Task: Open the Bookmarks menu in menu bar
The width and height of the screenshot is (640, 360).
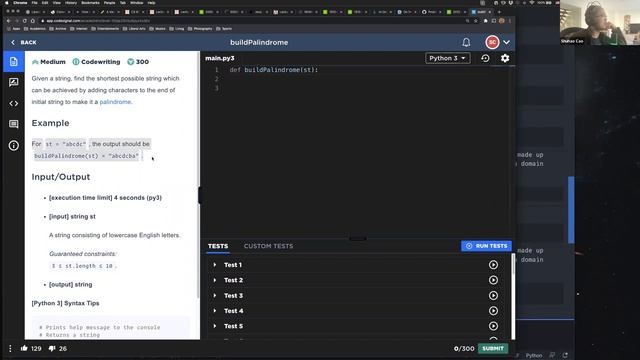Action: point(90,3)
